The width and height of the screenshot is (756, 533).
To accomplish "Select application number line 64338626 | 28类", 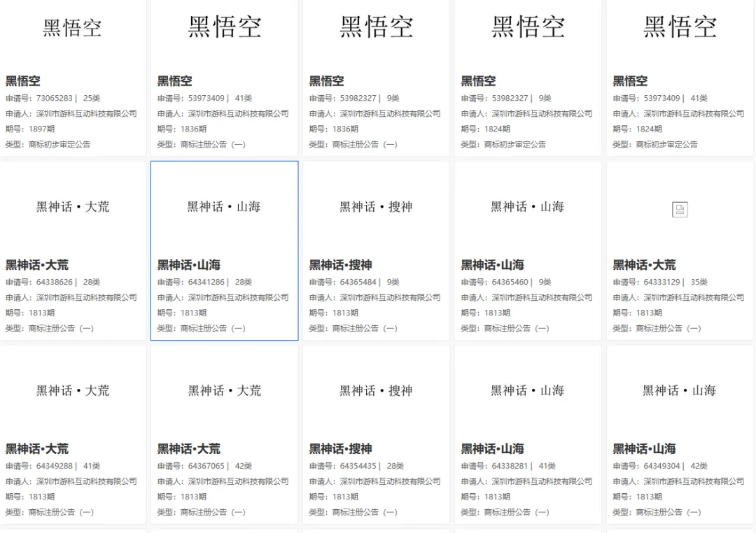I will click(x=53, y=283).
